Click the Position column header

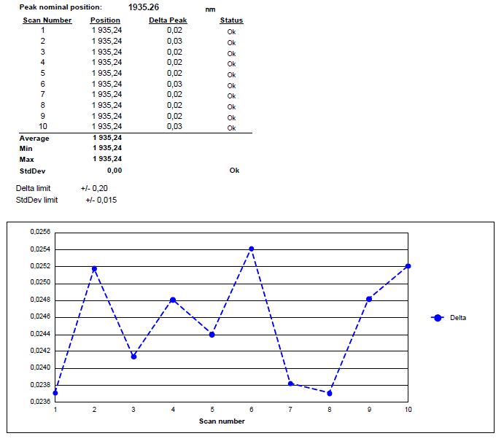105,20
